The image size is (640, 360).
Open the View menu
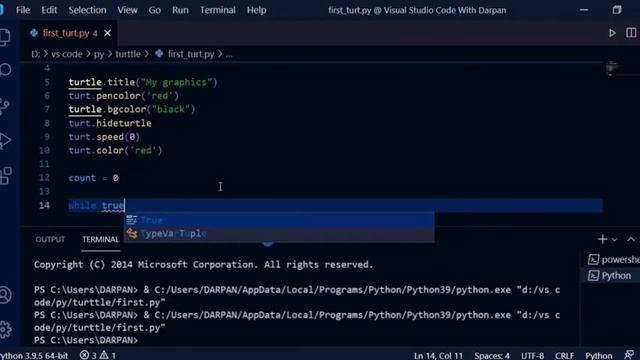click(127, 10)
